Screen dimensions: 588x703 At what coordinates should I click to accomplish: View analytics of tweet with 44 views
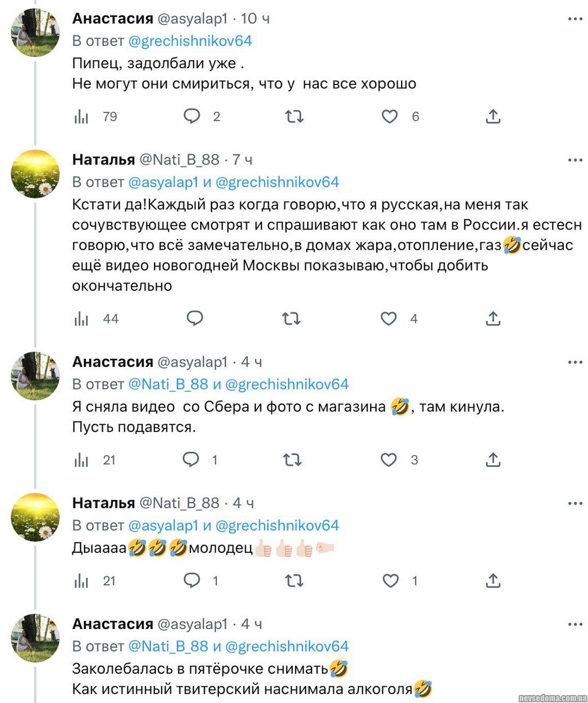tap(82, 318)
